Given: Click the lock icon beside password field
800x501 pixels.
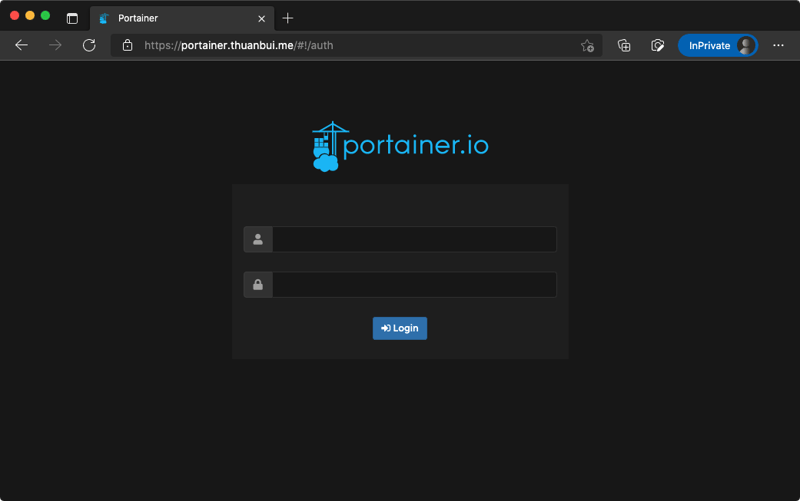Looking at the screenshot, I should tap(258, 285).
